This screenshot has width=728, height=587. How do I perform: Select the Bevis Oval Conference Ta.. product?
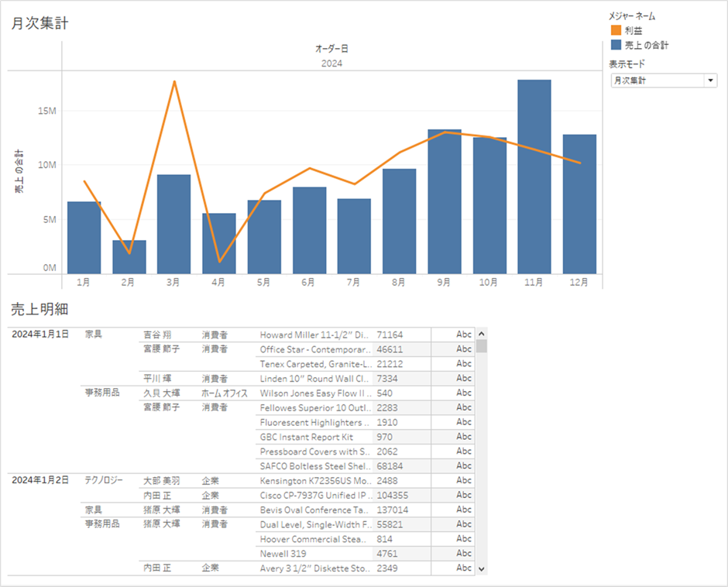tap(314, 510)
